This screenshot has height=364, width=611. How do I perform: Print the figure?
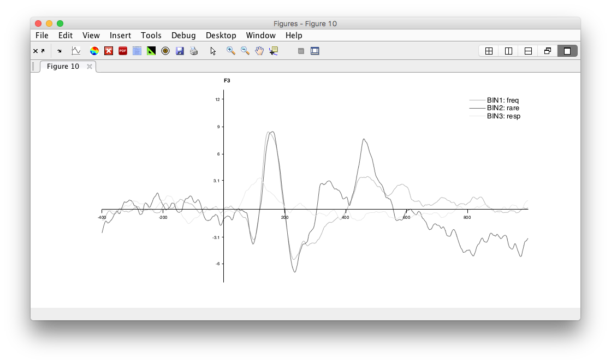pos(194,50)
